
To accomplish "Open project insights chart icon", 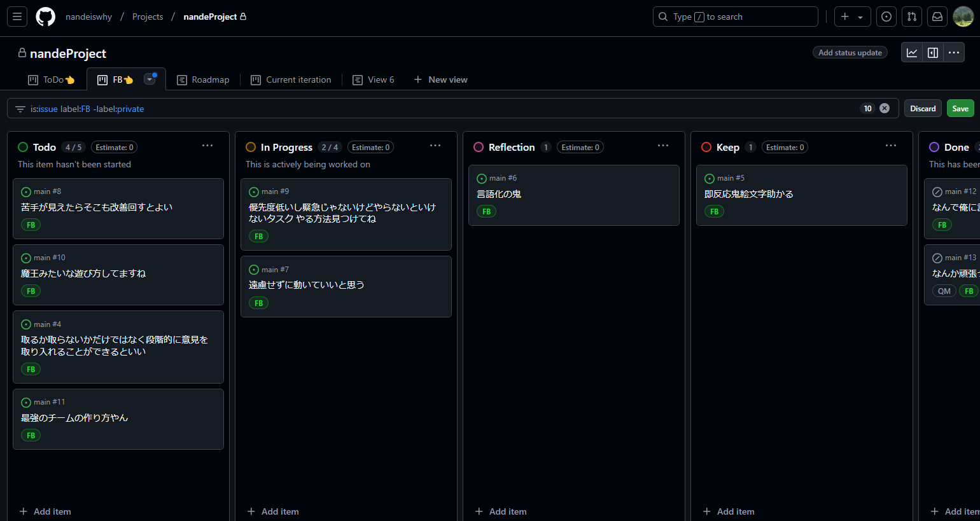I will [912, 53].
